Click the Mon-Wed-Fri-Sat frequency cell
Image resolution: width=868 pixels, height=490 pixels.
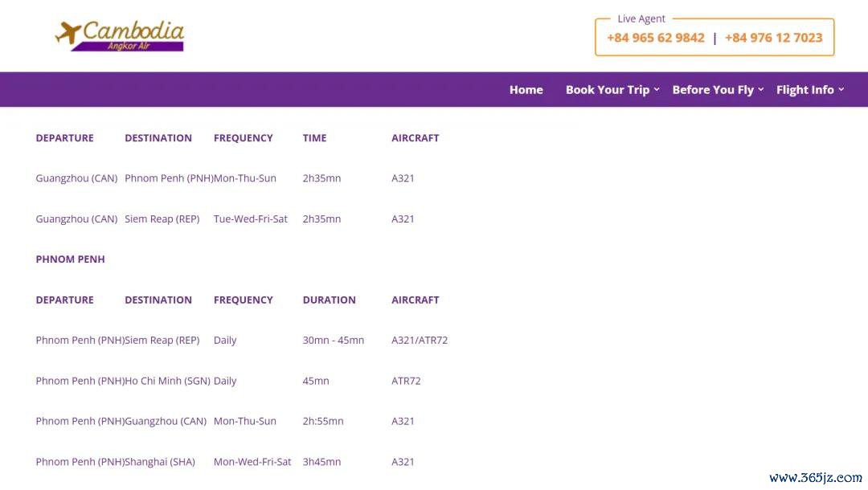[x=252, y=462]
